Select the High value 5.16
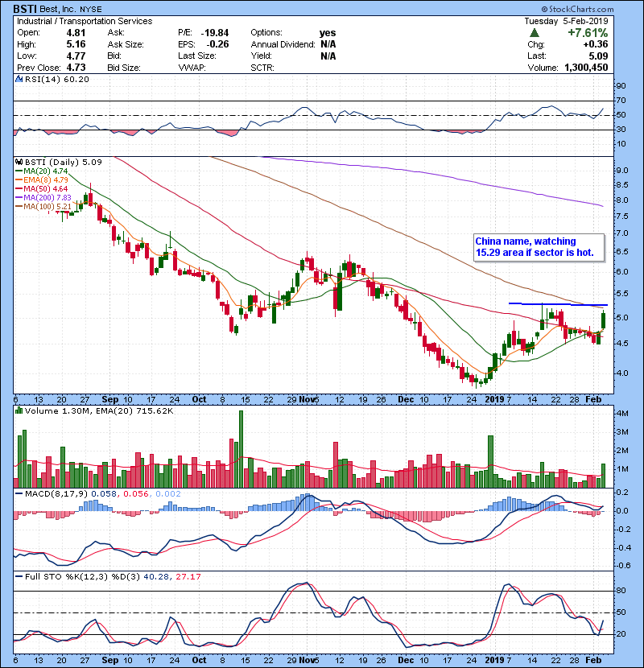This screenshot has width=644, height=668. [x=76, y=44]
